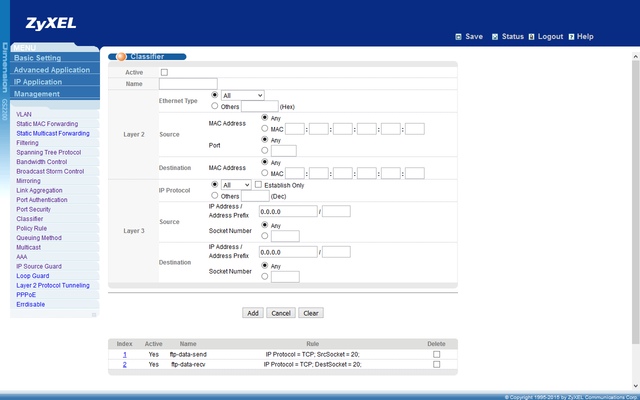Open Static Multicast Forwarding page
This screenshot has width=640, height=400.
pos(53,133)
